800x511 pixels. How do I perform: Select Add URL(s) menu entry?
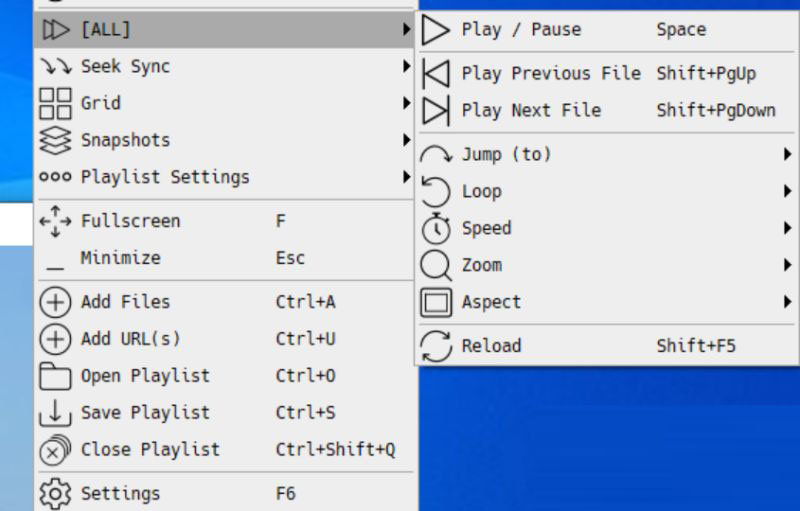[130, 339]
